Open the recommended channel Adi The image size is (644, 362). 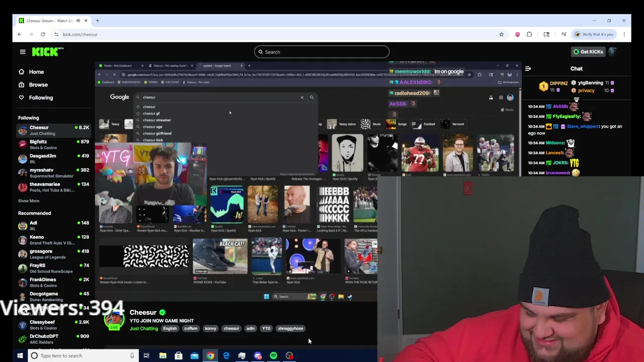(x=53, y=226)
